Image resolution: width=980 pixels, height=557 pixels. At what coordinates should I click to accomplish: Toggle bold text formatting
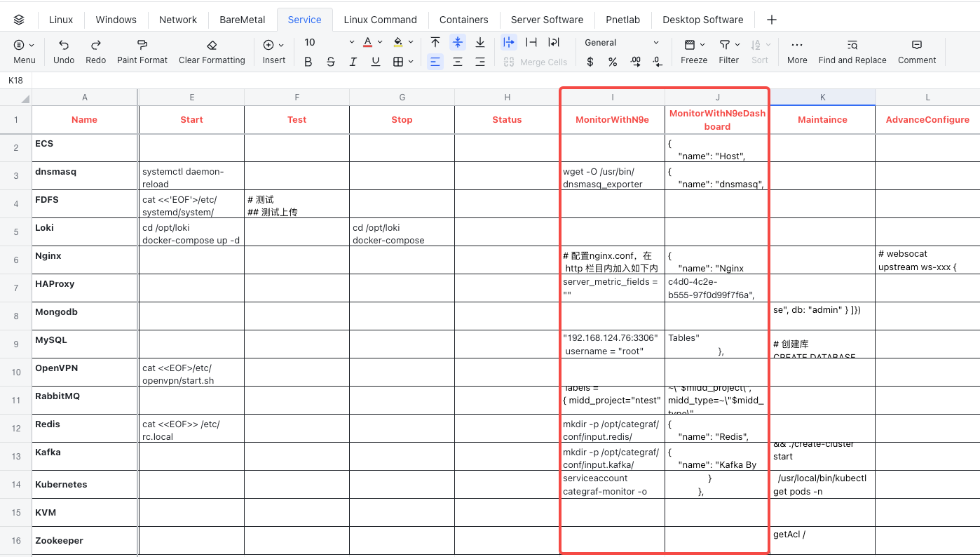(308, 62)
